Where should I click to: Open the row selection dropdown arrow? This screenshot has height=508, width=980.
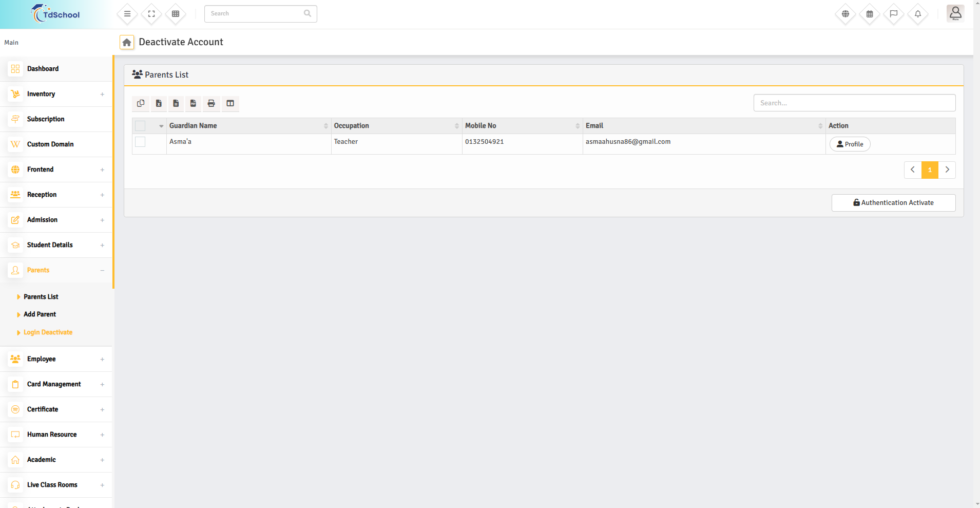coord(161,126)
